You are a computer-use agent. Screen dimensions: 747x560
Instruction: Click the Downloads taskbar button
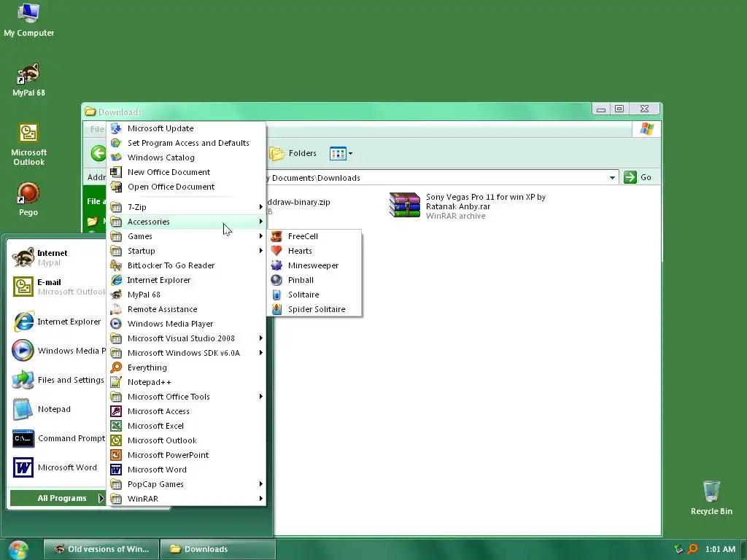[217, 549]
